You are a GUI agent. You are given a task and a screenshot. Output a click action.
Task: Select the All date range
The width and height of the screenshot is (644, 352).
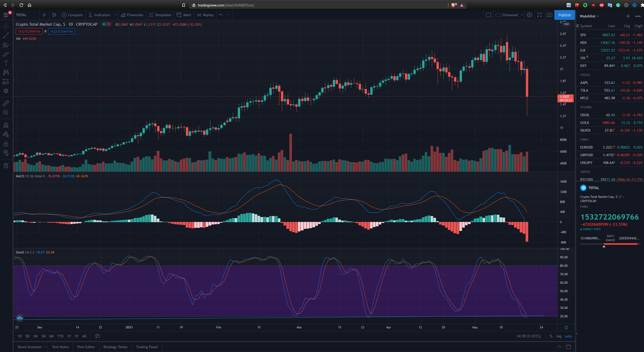(x=84, y=336)
